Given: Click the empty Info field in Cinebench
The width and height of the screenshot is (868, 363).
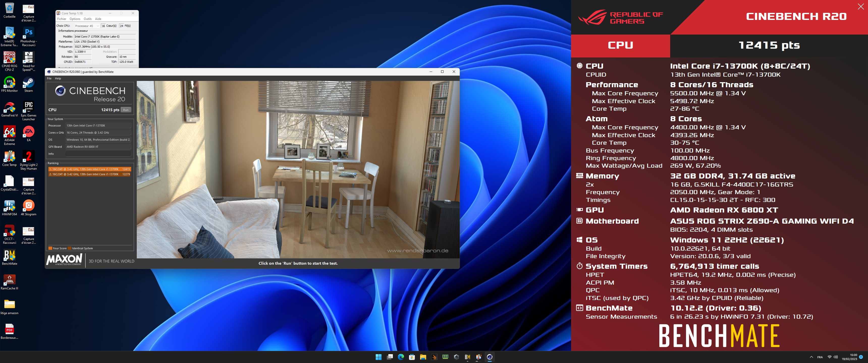Looking at the screenshot, I should [x=98, y=154].
